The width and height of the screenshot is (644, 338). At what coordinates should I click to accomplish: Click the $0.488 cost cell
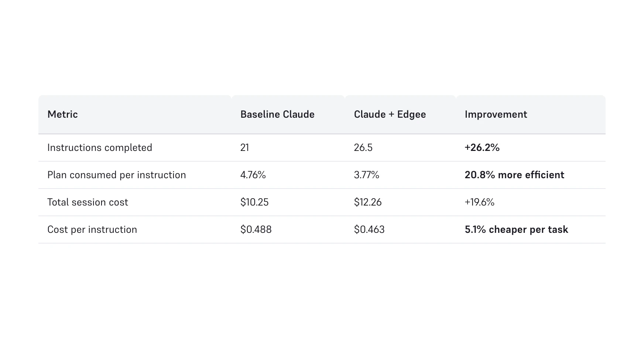coord(256,230)
